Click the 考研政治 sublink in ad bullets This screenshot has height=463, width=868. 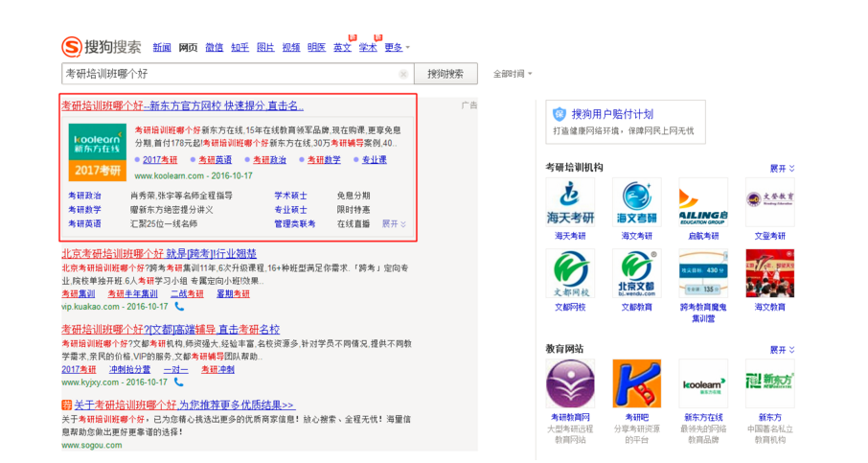[x=269, y=159]
